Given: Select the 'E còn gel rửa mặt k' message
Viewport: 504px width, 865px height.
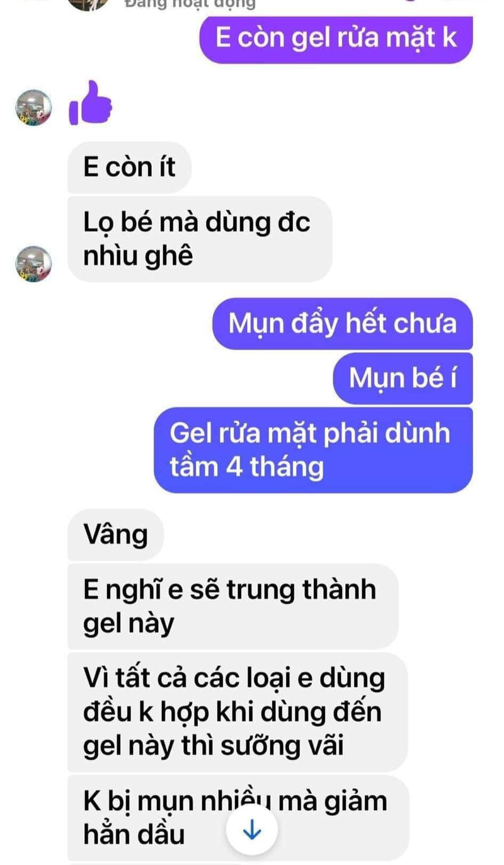Looking at the screenshot, I should (336, 39).
